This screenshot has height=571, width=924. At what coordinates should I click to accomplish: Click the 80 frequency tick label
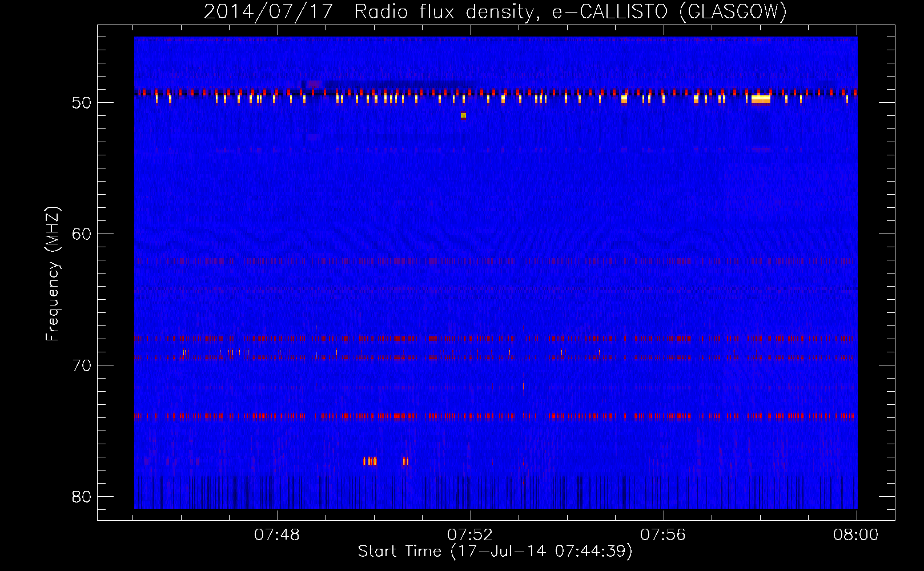82,497
